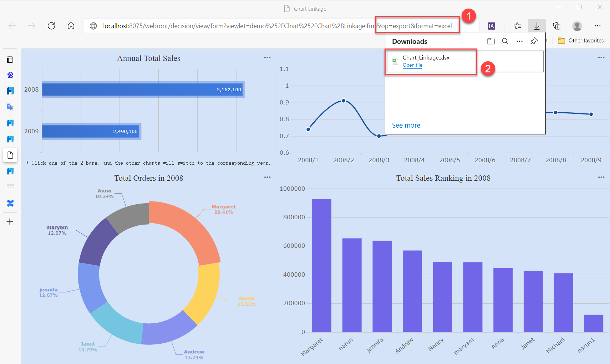The width and height of the screenshot is (610, 364).
Task: Open the spreadsheet favorite in the sidebar
Action: (10, 187)
